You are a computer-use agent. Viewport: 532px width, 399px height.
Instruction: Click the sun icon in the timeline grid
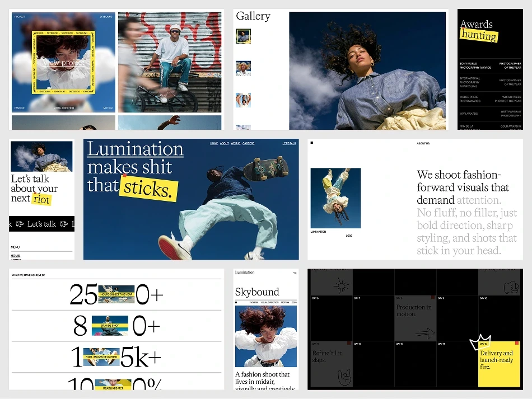click(342, 285)
